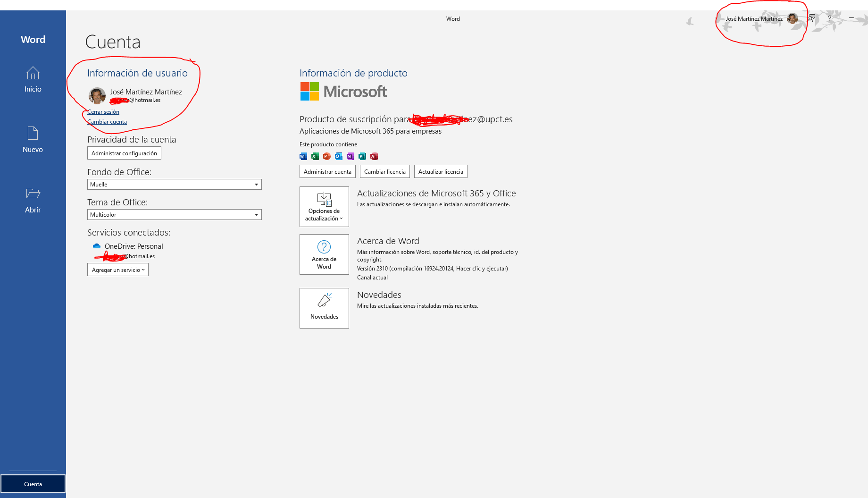This screenshot has width=868, height=498.
Task: Click the Cerrar sesión link
Action: (103, 112)
